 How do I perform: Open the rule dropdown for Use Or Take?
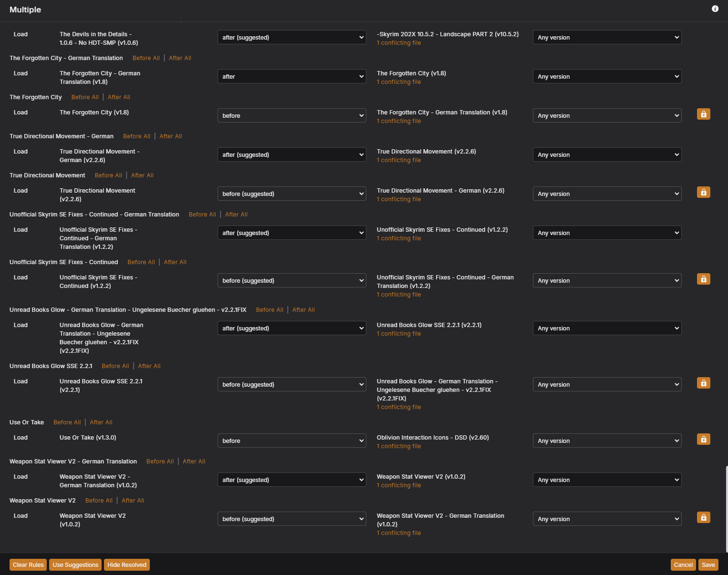291,441
